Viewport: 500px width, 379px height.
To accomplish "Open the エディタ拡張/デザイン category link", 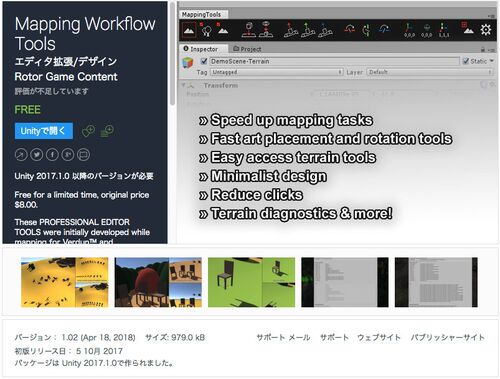I will point(66,61).
